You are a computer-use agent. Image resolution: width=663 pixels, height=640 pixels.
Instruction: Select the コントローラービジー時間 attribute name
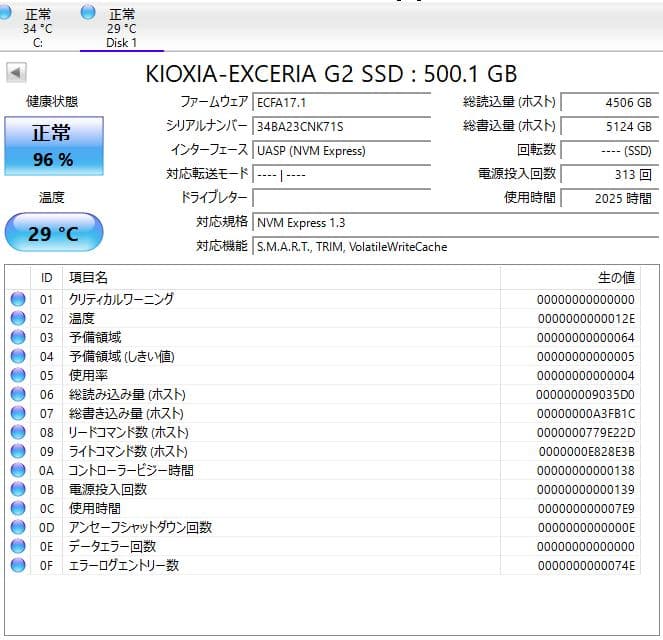tap(131, 470)
